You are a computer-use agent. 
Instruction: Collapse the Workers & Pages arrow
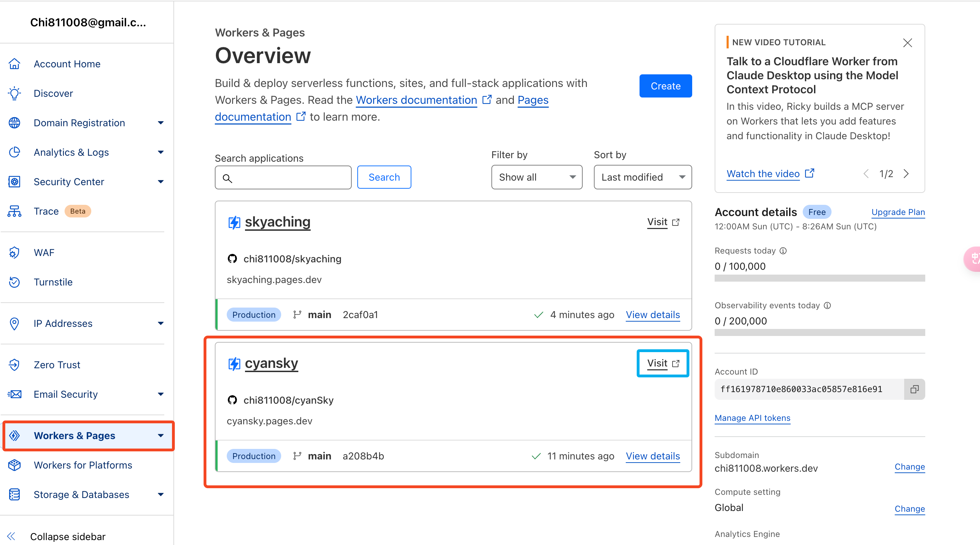[160, 436]
